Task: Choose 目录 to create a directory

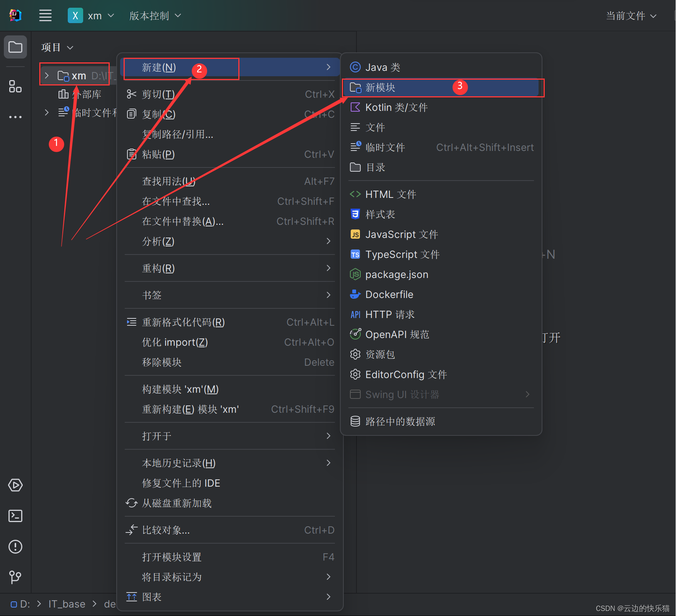Action: pos(441,167)
